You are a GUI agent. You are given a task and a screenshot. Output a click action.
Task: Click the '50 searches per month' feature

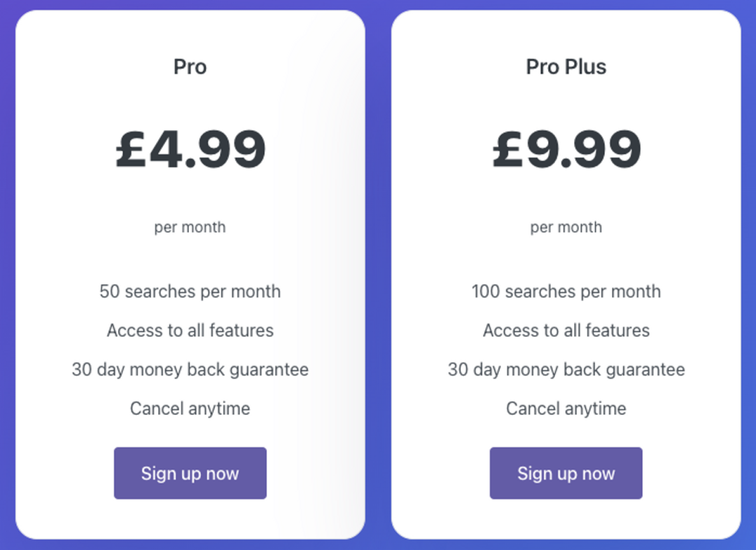click(190, 291)
